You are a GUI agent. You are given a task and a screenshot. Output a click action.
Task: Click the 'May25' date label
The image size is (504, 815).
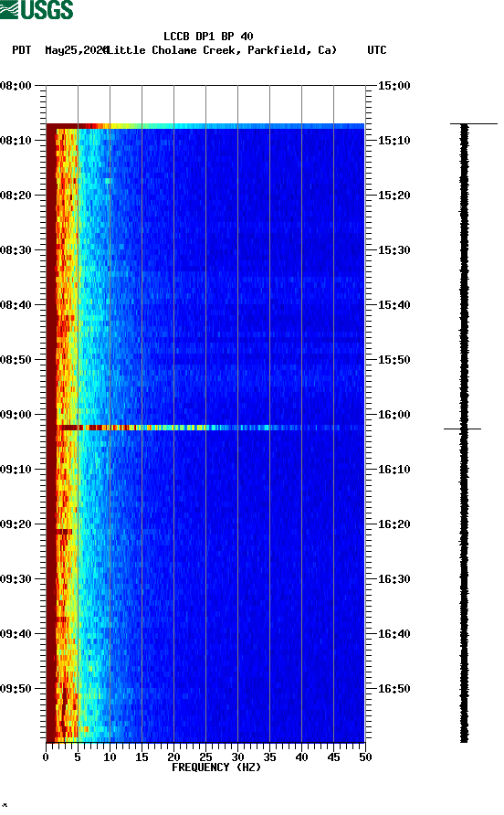tap(61, 50)
